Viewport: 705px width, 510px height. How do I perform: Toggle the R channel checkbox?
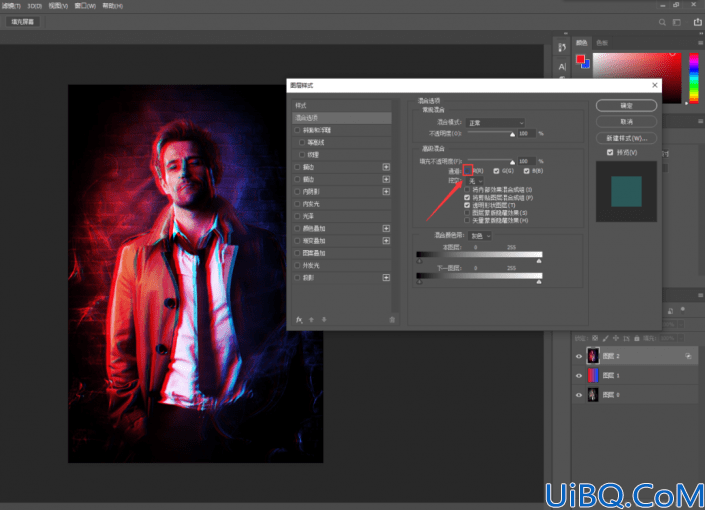(x=468, y=170)
